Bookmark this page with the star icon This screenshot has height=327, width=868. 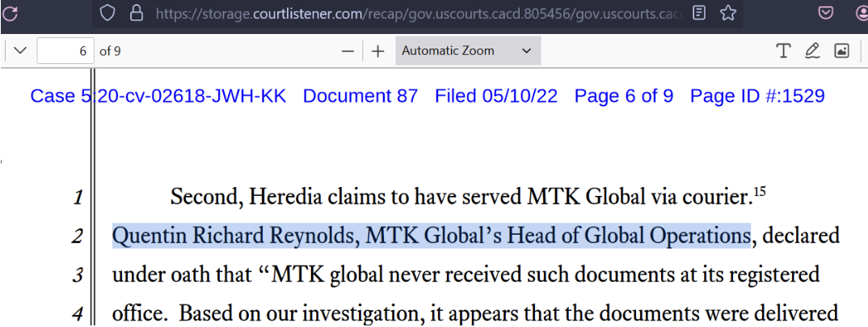point(728,13)
